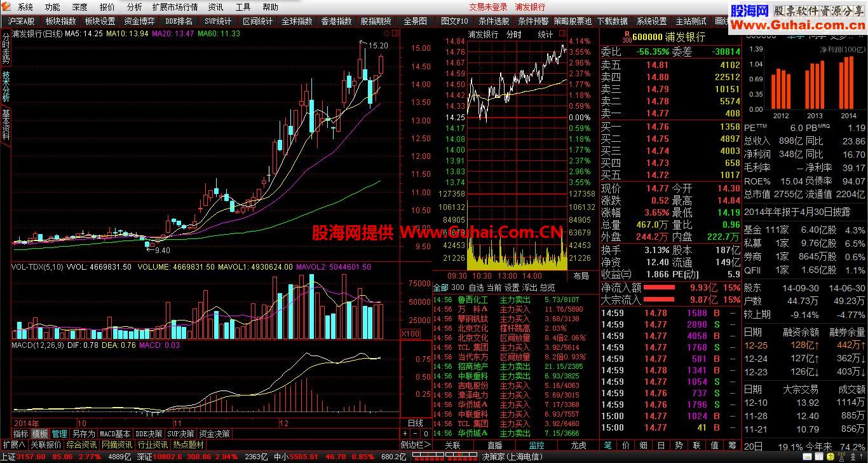868x463 pixels.
Task: Open the 综合资讯 tab
Action: click(x=81, y=445)
